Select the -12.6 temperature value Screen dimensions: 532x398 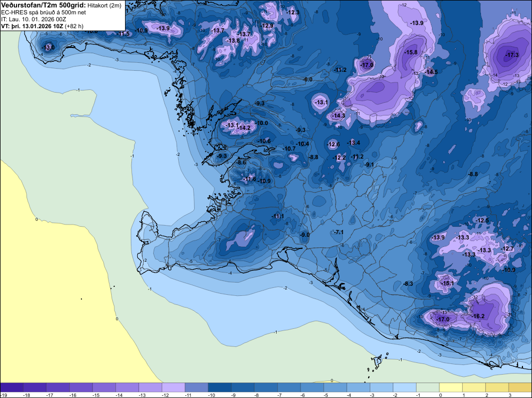334,145
